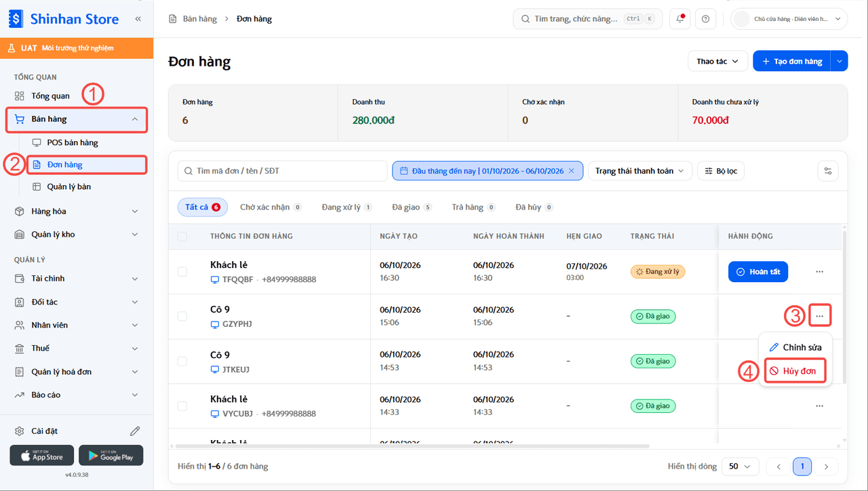Tick the select-all checkbox in table header
Screen dimensions: 868x491
[182, 237]
